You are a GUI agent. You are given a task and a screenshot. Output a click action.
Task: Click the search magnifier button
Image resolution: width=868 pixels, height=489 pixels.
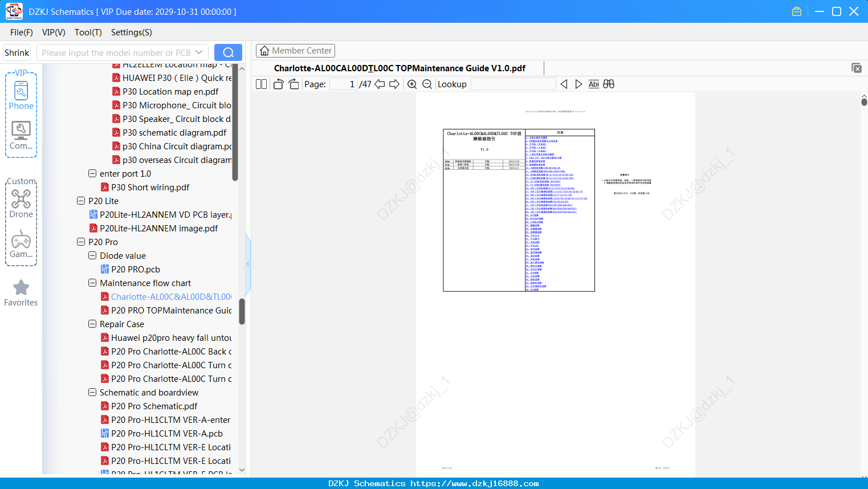click(x=228, y=52)
